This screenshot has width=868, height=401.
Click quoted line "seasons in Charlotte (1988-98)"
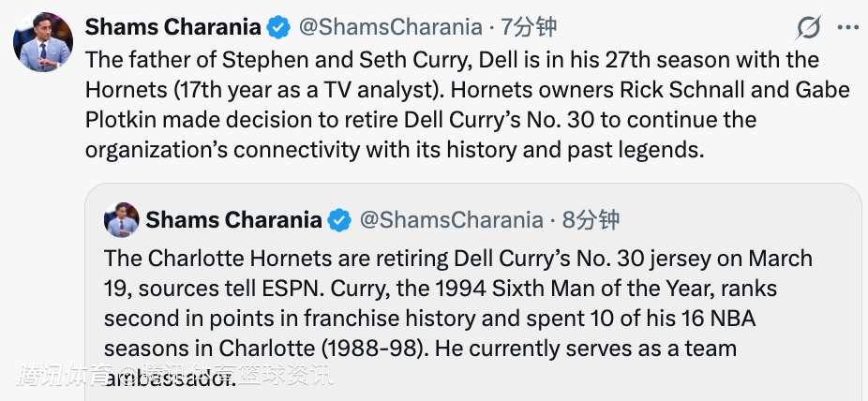tap(429, 319)
